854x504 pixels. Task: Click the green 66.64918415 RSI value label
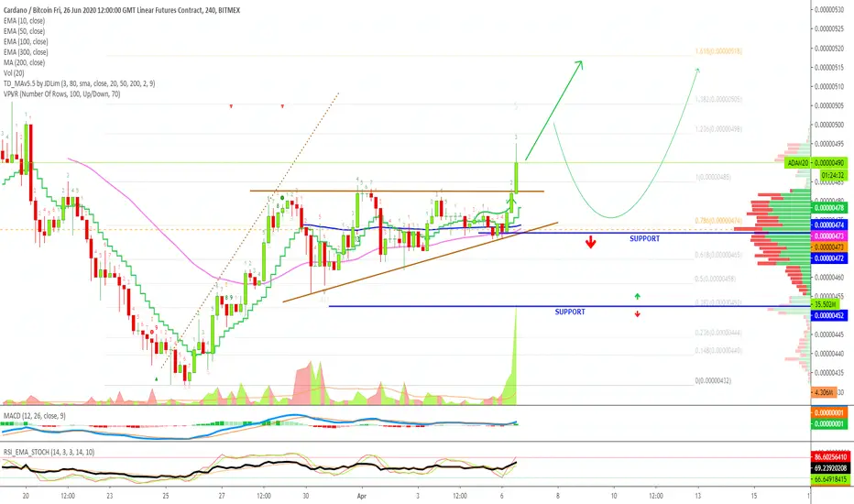829,479
